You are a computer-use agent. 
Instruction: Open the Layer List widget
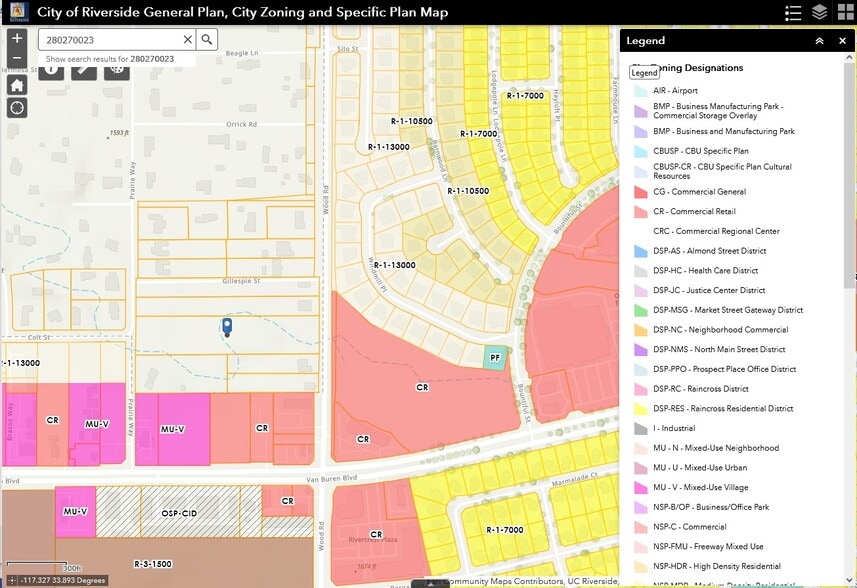coord(819,13)
